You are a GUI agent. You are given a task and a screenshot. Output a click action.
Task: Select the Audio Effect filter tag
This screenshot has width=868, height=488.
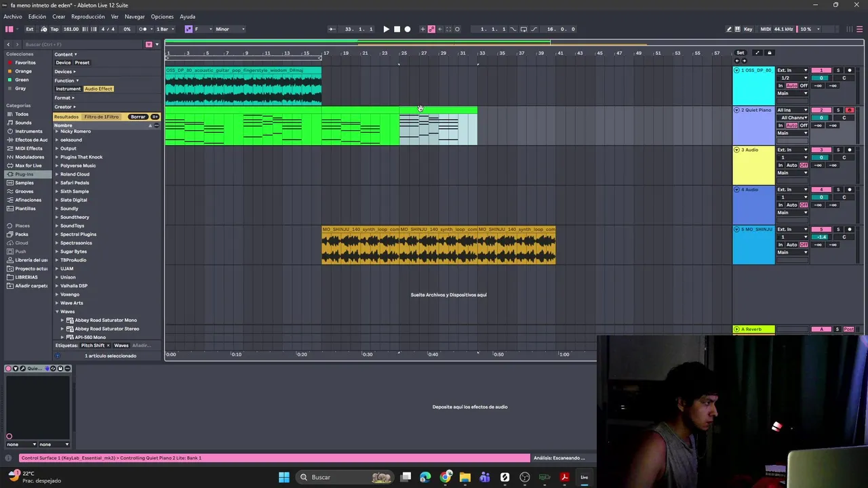point(98,89)
